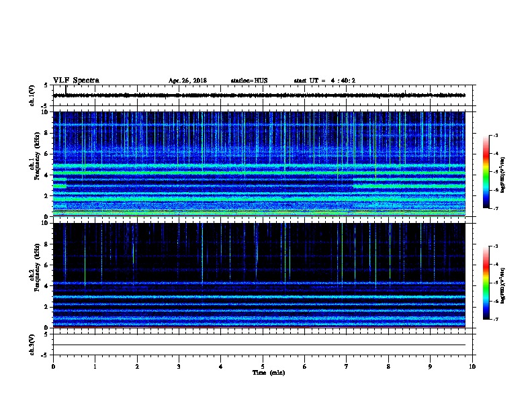Click the "10" tick on the time axis
This screenshot has width=532, height=411.
pos(472,366)
